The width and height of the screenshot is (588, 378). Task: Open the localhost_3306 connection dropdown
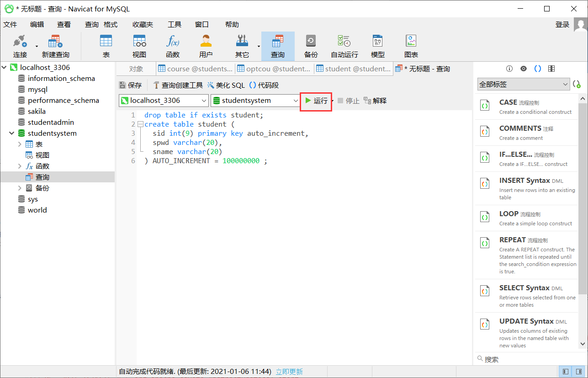204,101
